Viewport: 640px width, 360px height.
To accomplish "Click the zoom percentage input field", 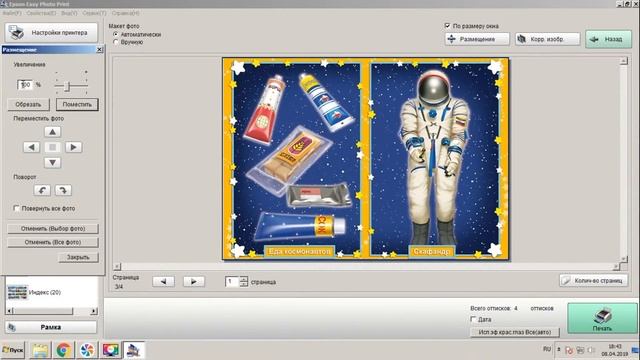I will click(25, 84).
